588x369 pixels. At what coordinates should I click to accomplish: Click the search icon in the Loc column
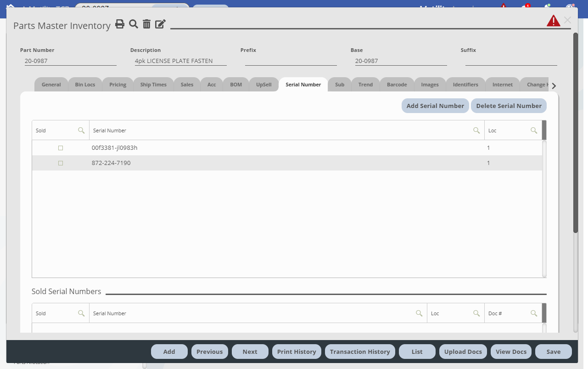(534, 130)
